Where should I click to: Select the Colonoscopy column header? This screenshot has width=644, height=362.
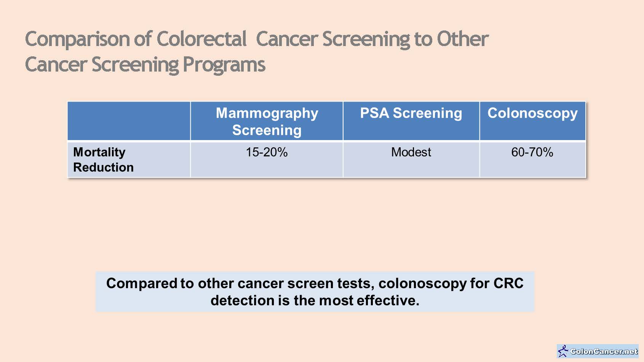point(532,113)
